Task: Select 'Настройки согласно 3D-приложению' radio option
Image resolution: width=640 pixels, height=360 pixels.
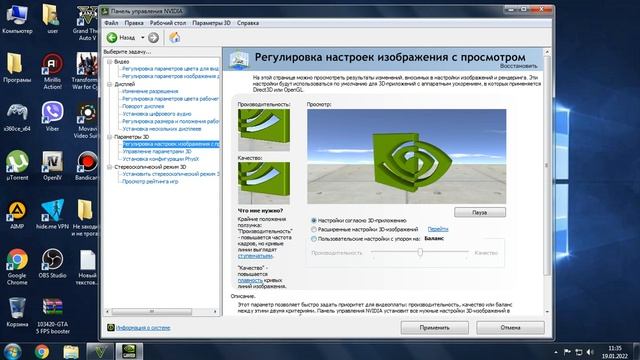Action: pos(314,220)
